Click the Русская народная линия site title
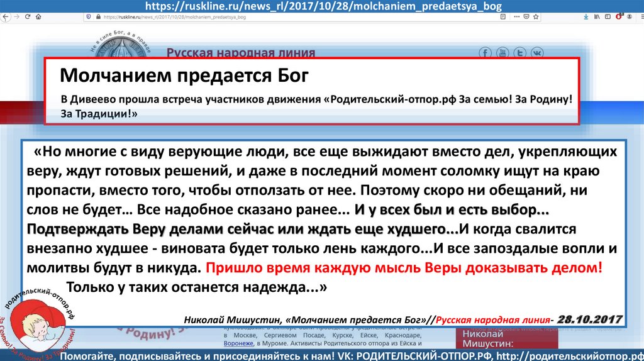 point(241,53)
